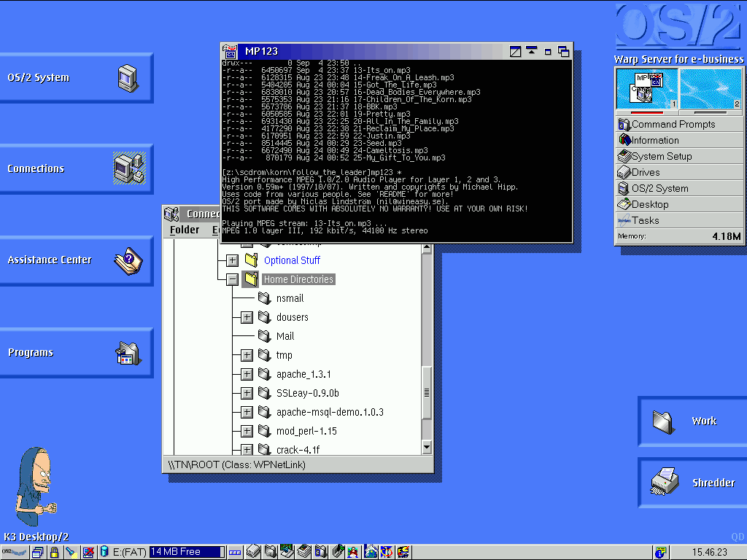Open System Setup in the Warp Server panel
This screenshot has height=560, width=747.
click(680, 156)
